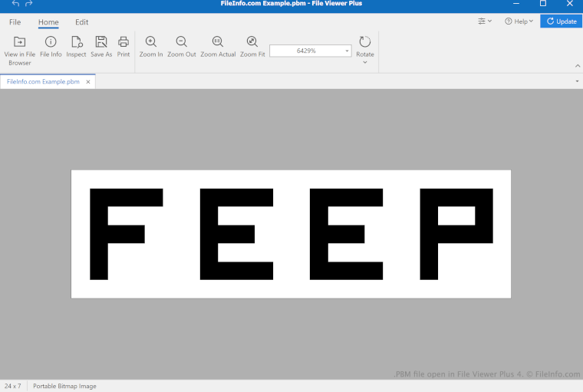583x392 pixels.
Task: Click the Save As icon
Action: coord(101,42)
